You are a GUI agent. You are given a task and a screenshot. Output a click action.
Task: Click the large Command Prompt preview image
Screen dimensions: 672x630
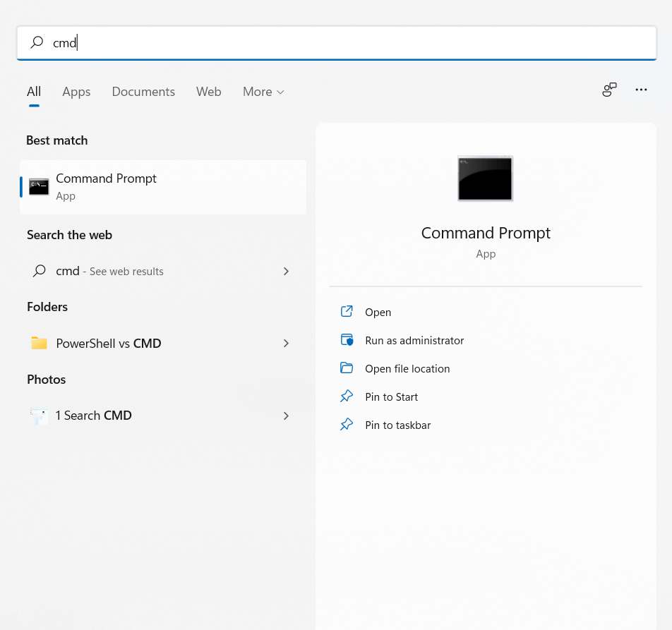485,178
